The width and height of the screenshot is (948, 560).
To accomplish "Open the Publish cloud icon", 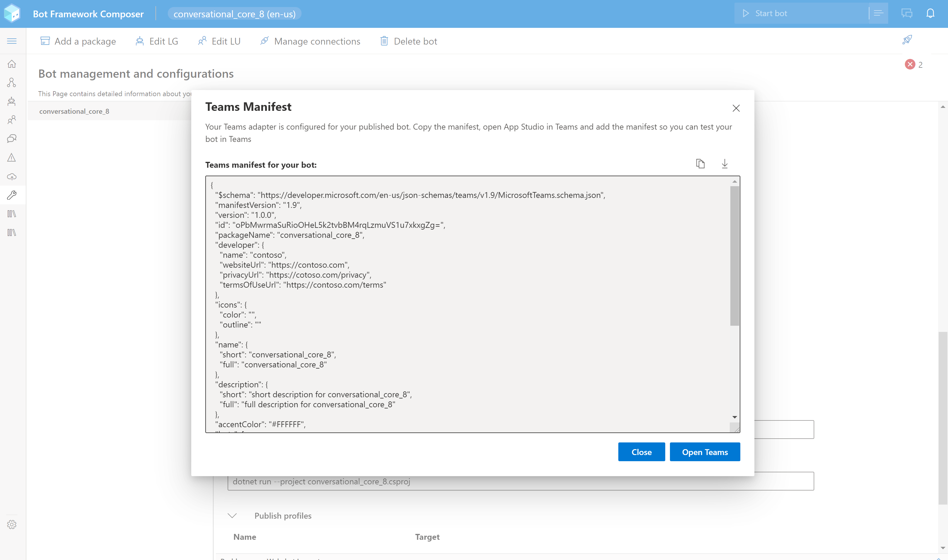I will 12,176.
